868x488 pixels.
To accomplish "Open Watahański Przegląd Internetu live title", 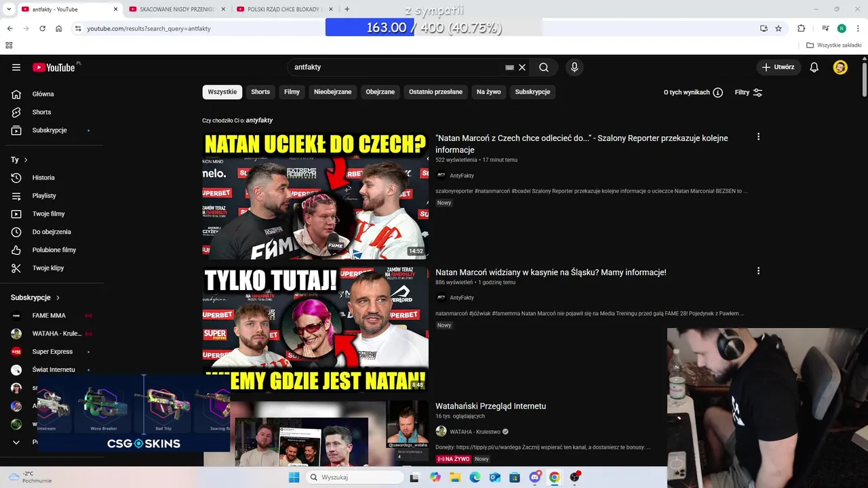I will click(x=490, y=406).
